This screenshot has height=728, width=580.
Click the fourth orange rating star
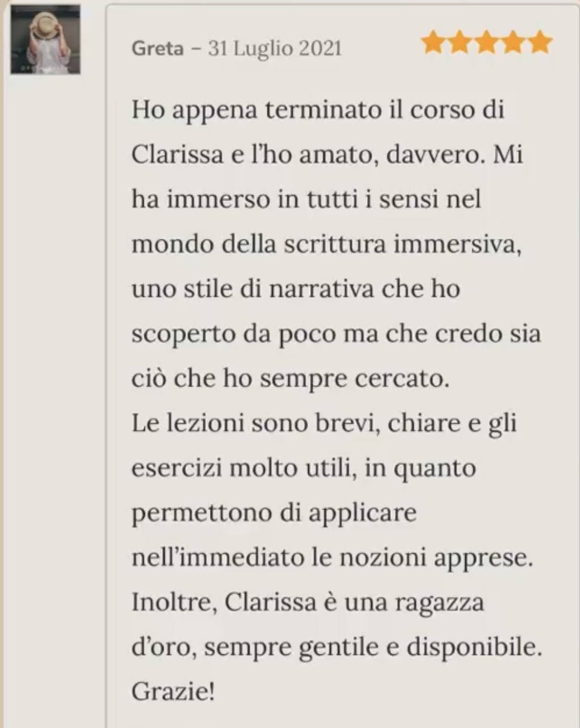tap(513, 43)
